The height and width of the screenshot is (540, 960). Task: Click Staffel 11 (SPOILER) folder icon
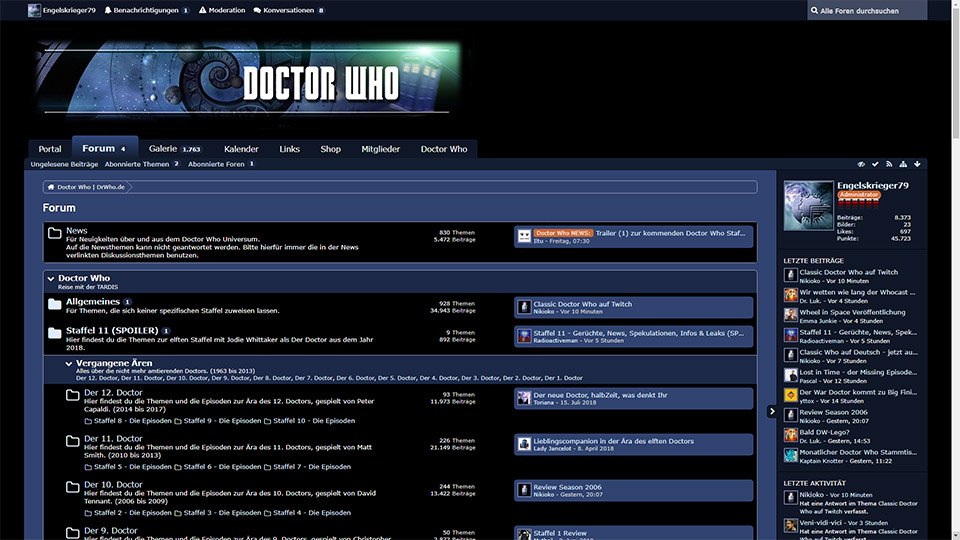[54, 332]
